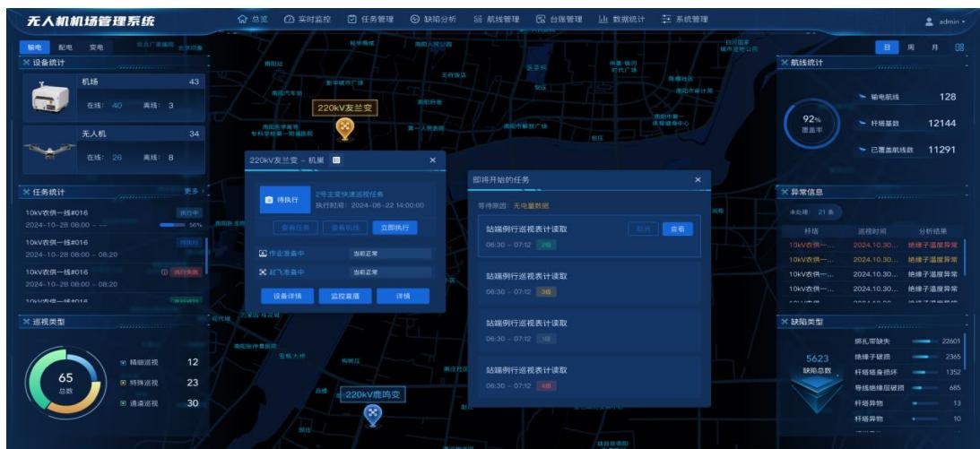This screenshot has width=980, height=449.
Task: Open the admin user dropdown
Action: click(x=947, y=22)
